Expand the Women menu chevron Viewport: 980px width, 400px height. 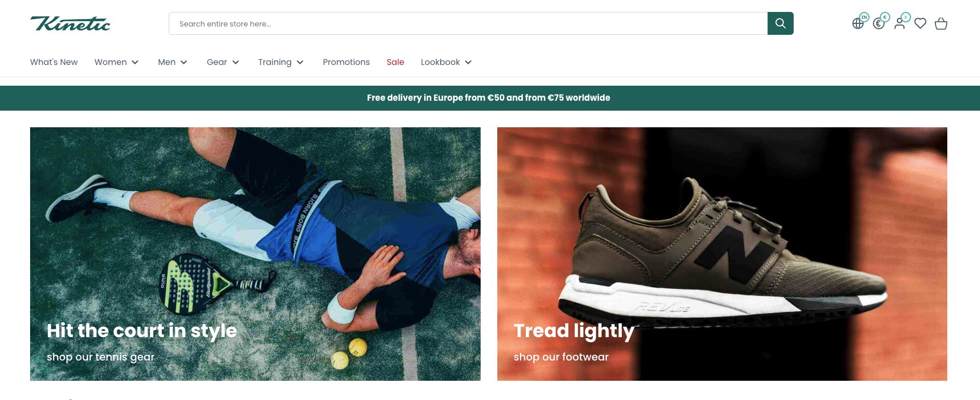coord(135,62)
